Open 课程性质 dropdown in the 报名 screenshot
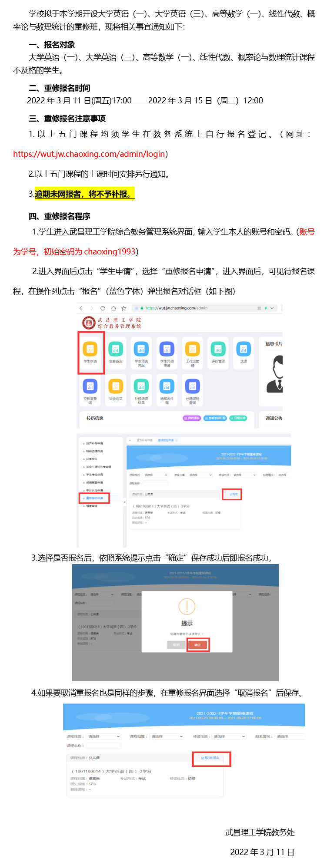 point(156,475)
